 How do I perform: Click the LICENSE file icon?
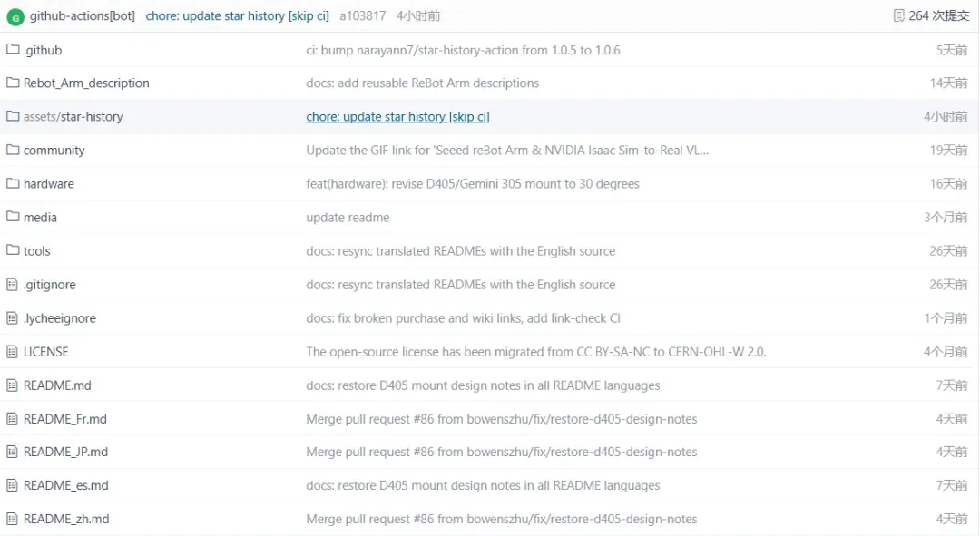12,352
